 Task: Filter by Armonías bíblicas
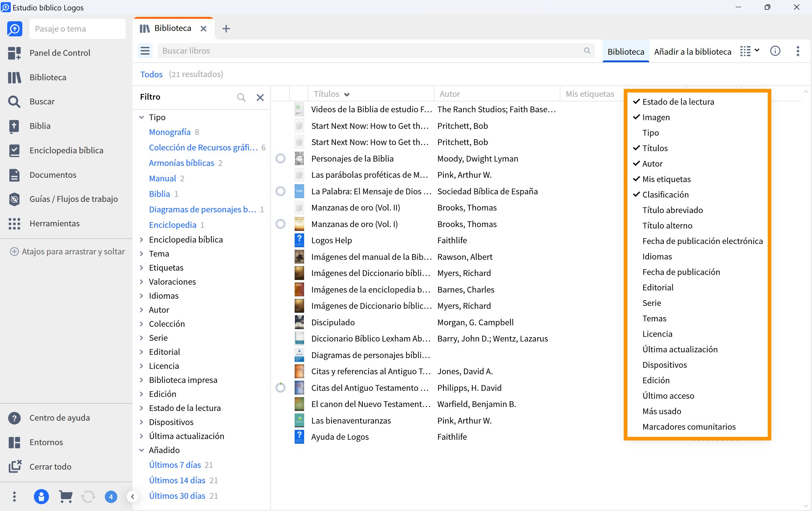(181, 163)
